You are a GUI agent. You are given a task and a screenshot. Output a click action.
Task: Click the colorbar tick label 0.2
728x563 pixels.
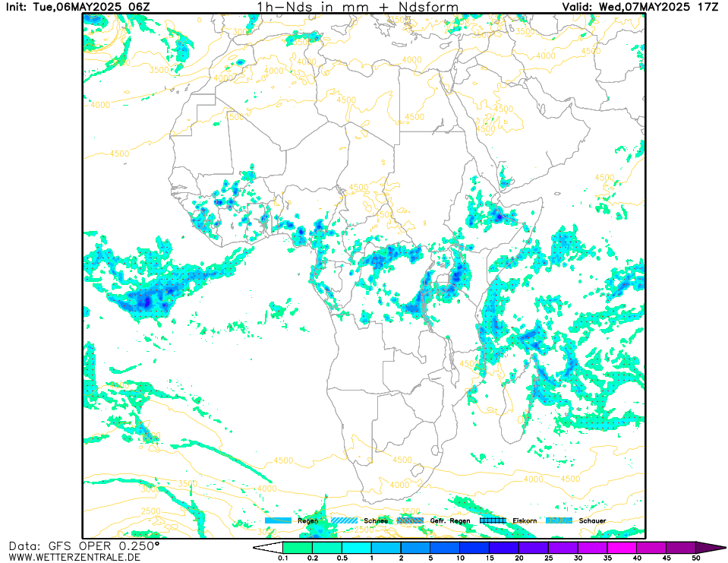click(x=313, y=558)
